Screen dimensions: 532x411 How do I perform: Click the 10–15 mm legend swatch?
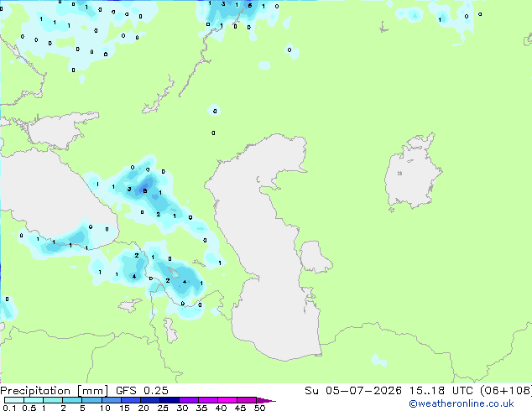pos(111,400)
